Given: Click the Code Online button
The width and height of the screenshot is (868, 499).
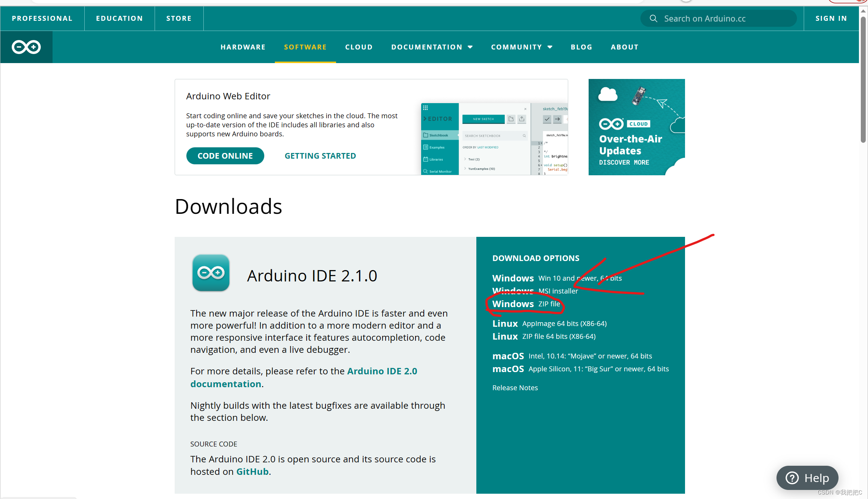Looking at the screenshot, I should (225, 156).
